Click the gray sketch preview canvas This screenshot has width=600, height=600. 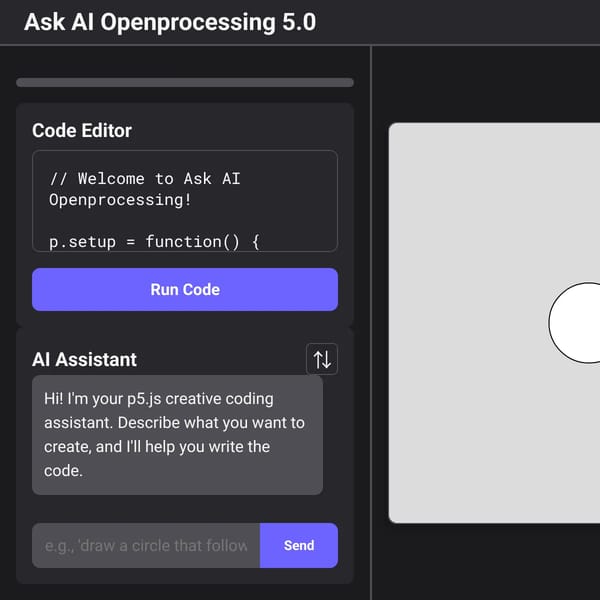[494, 323]
